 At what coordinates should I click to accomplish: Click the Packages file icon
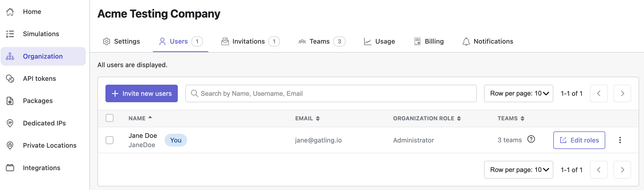pos(10,101)
